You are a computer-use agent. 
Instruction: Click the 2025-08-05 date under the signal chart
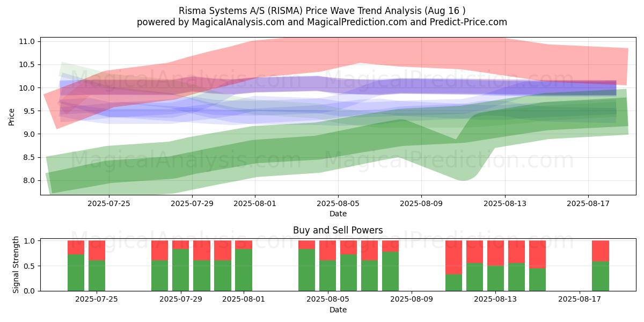327,299
